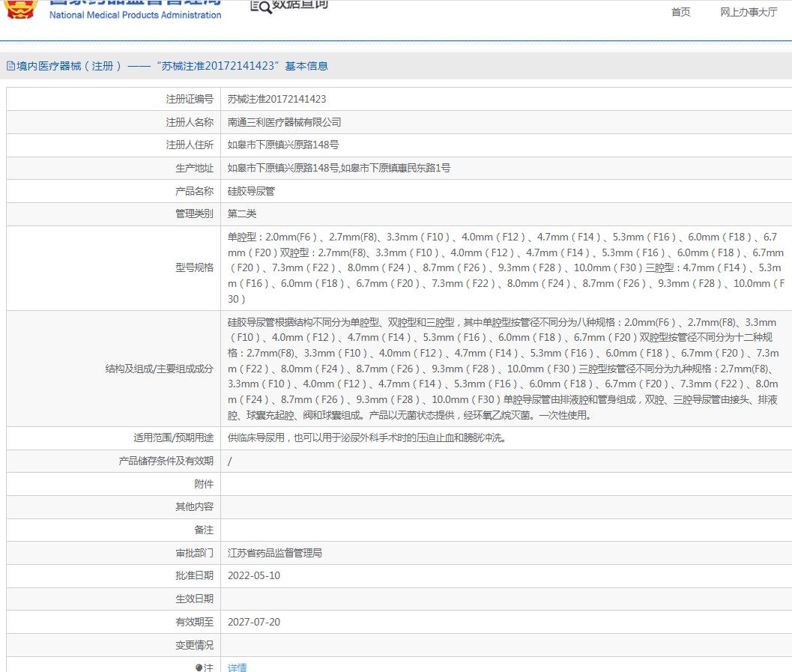The height and width of the screenshot is (672, 792).
Task: Click the 生产地址 row label
Action: 195,168
